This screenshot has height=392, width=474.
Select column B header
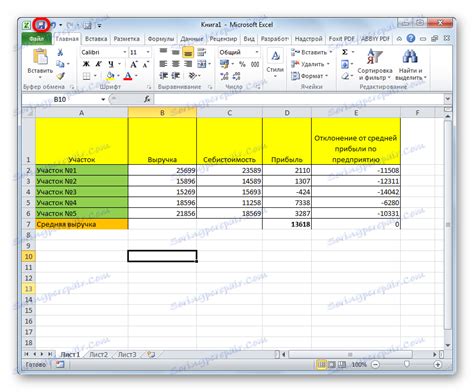point(162,113)
